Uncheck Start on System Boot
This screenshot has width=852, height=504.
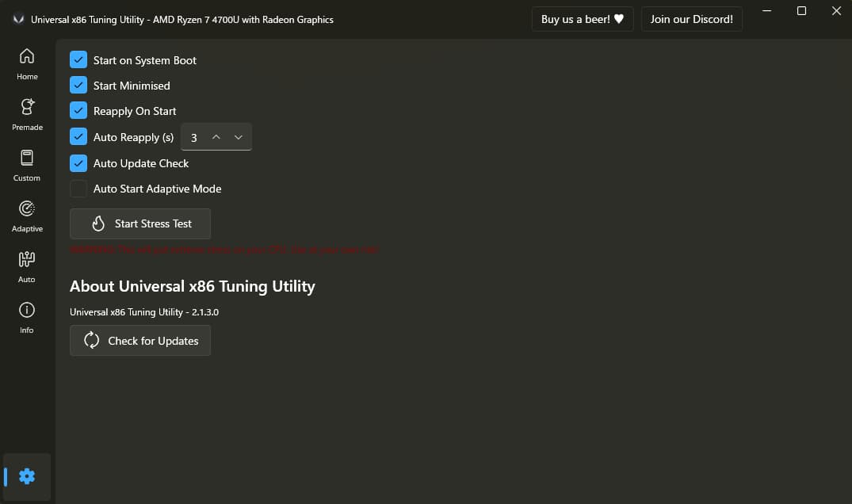(x=78, y=59)
